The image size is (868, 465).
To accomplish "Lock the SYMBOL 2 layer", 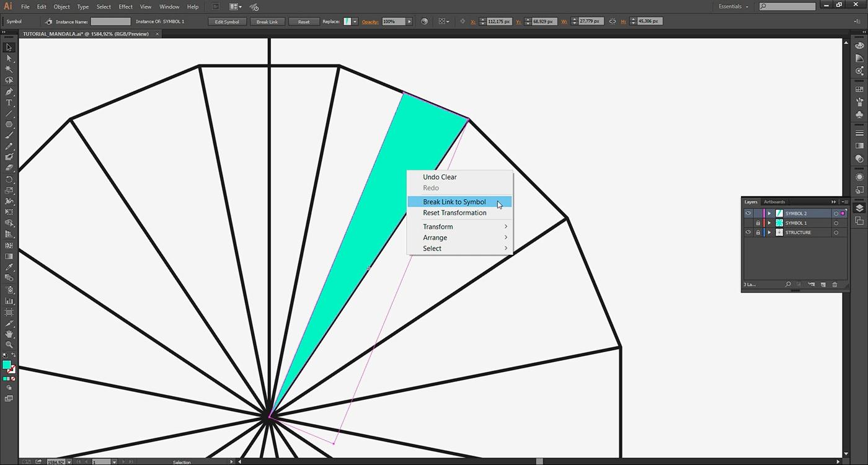I will [758, 213].
